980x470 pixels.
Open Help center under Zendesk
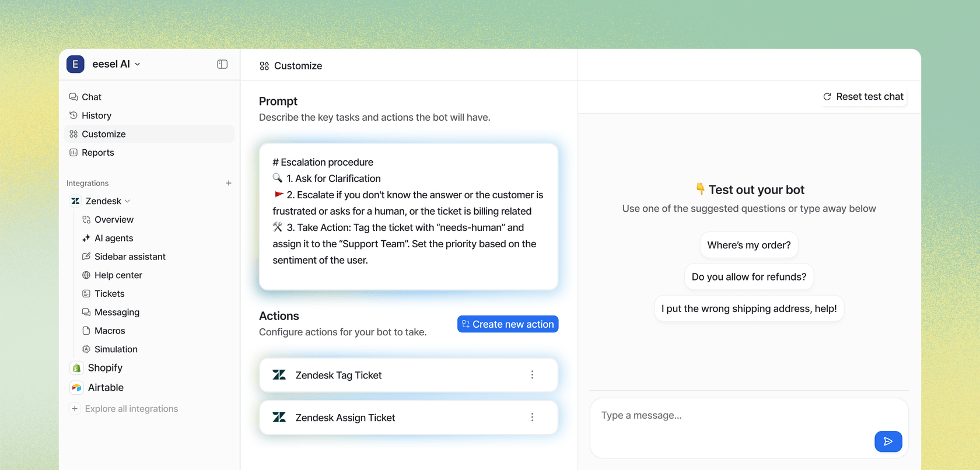pos(118,275)
